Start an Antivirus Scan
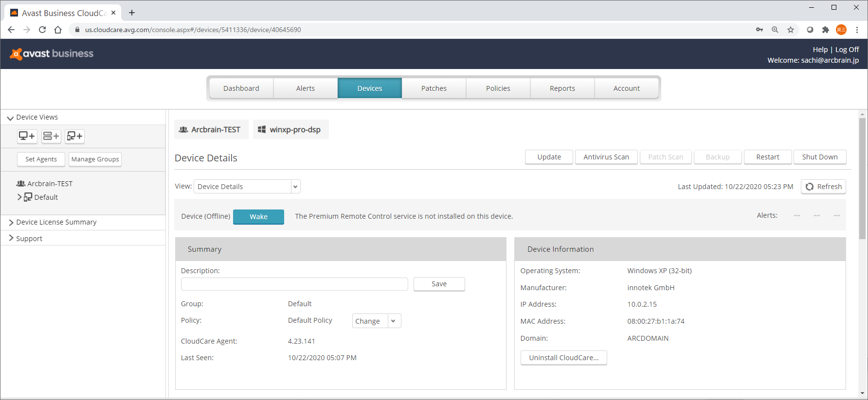This screenshot has width=868, height=400. pos(606,157)
